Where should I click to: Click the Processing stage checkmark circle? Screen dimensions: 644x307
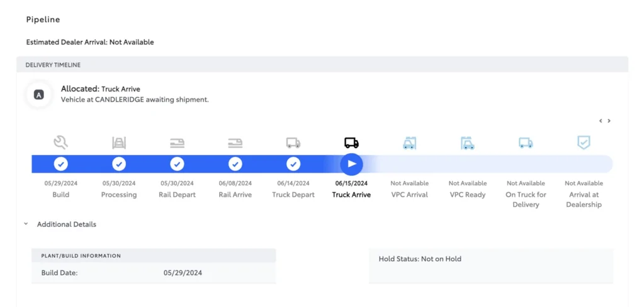click(x=119, y=164)
